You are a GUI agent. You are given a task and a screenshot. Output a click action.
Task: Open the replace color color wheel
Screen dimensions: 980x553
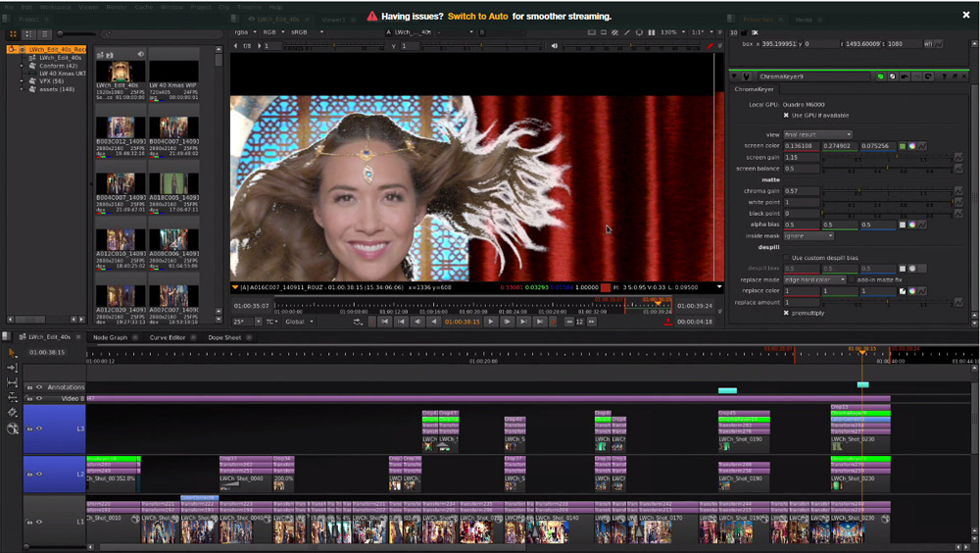[911, 291]
